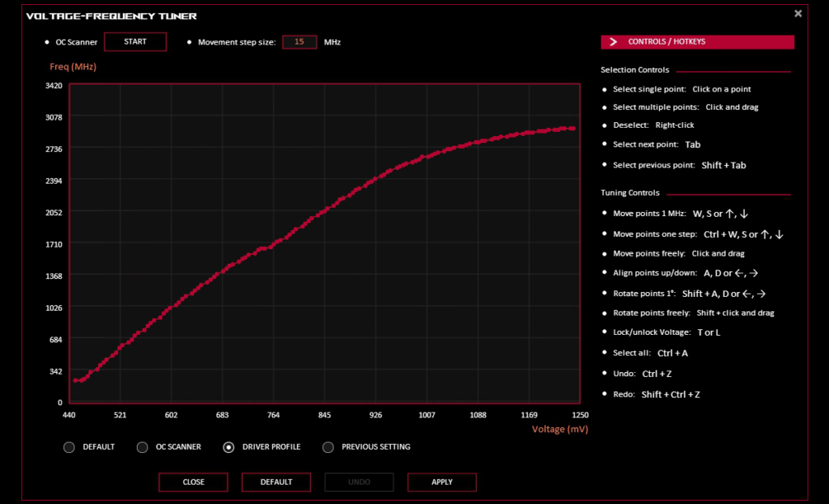829x504 pixels.
Task: Close the Voltage-Frequency Tuner window
Action: (x=797, y=13)
